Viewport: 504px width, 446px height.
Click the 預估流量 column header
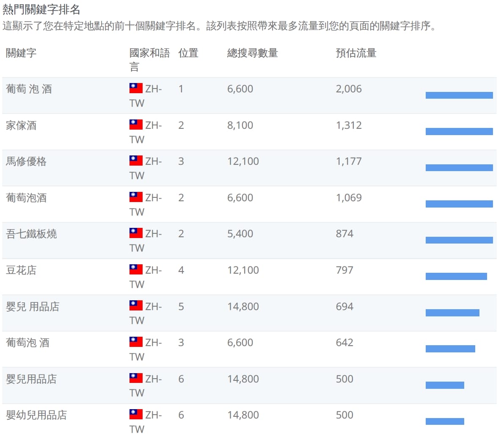(x=356, y=53)
